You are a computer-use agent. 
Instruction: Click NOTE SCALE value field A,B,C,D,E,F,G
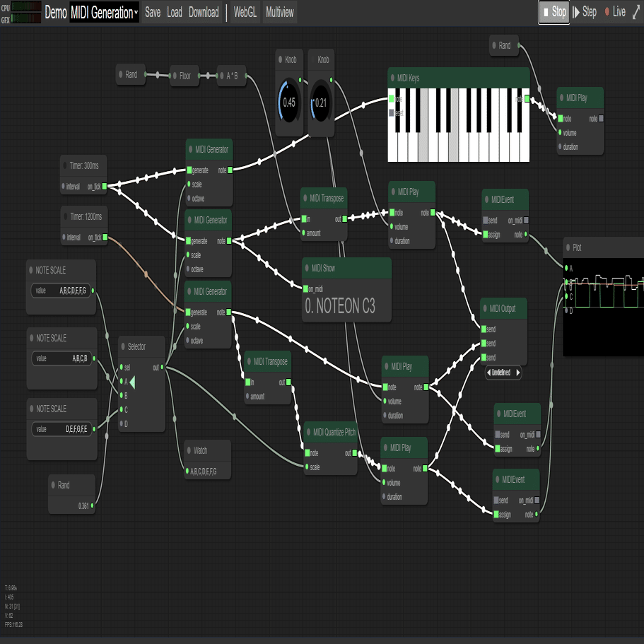click(x=60, y=291)
